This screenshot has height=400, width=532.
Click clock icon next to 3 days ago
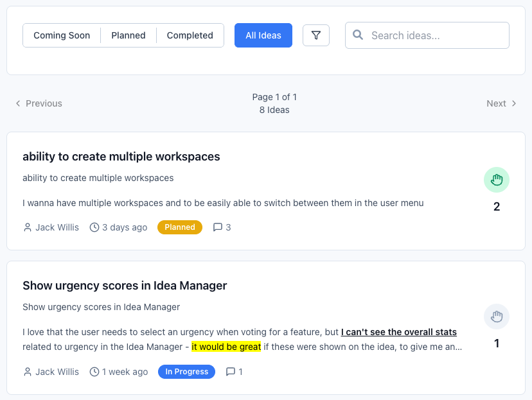click(94, 227)
